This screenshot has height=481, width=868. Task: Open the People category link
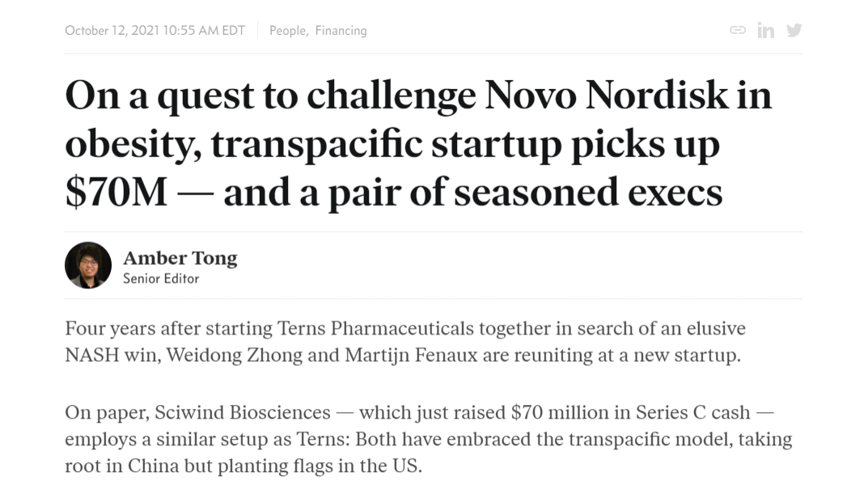coord(287,31)
